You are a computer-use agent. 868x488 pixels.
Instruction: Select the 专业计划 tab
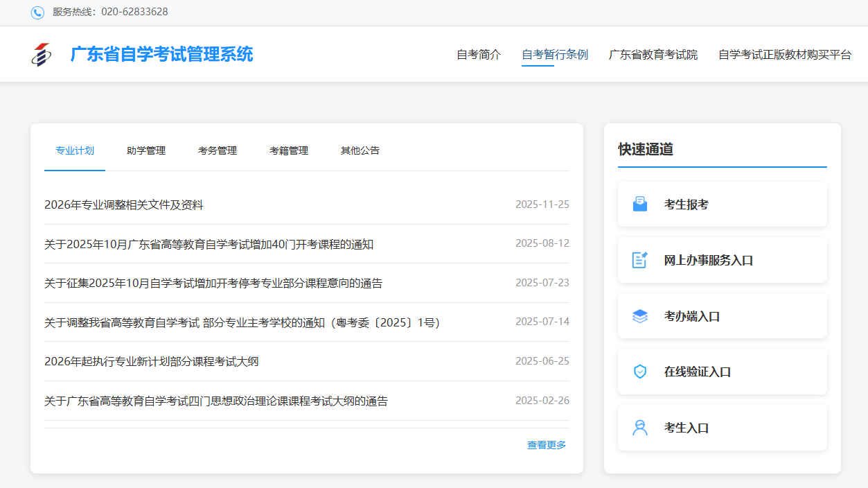pos(75,150)
